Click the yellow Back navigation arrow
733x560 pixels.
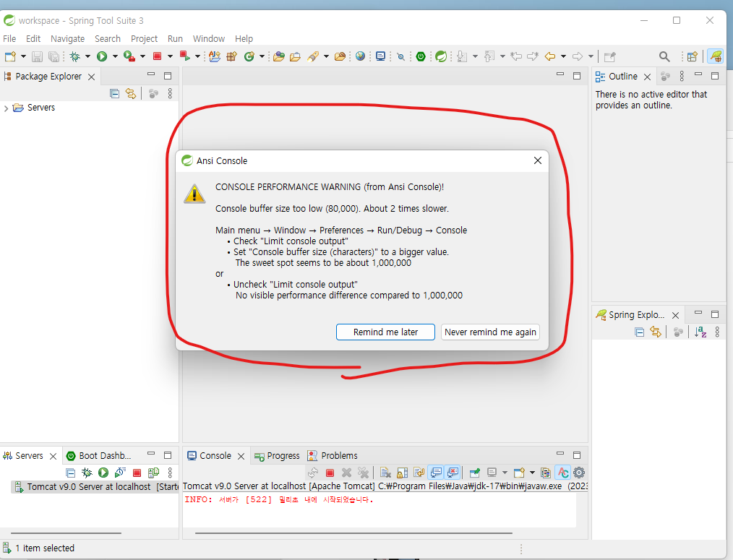coord(549,56)
